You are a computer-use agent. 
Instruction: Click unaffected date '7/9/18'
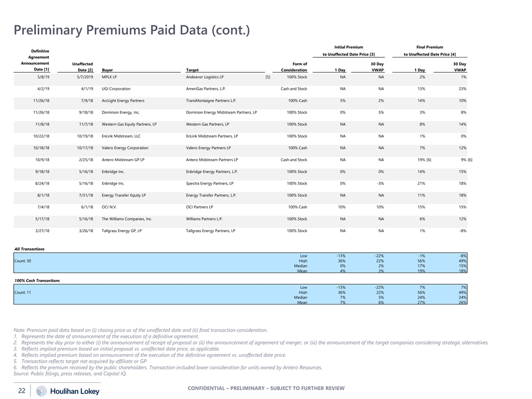point(87,101)
